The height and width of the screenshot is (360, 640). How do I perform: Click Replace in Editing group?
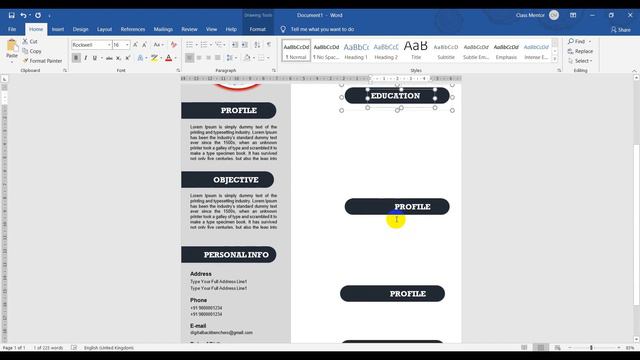click(x=580, y=51)
